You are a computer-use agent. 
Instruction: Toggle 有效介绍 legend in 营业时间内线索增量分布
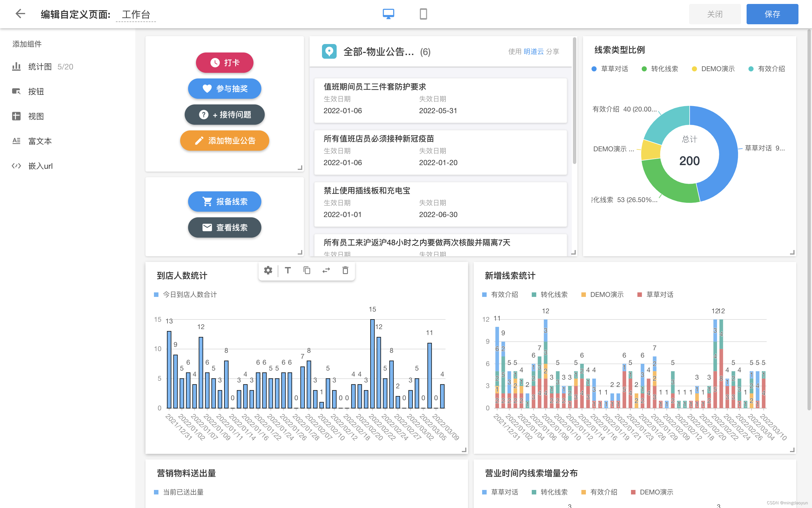599,492
